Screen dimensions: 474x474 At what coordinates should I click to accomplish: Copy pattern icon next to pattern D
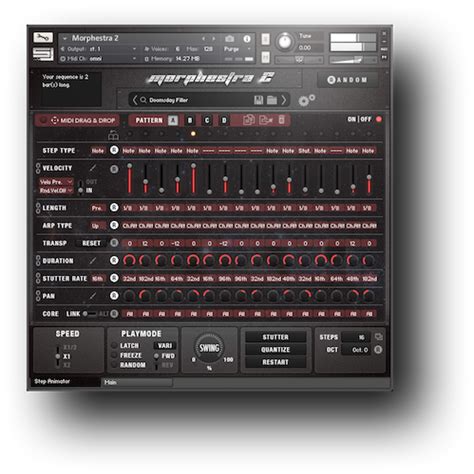[249, 120]
